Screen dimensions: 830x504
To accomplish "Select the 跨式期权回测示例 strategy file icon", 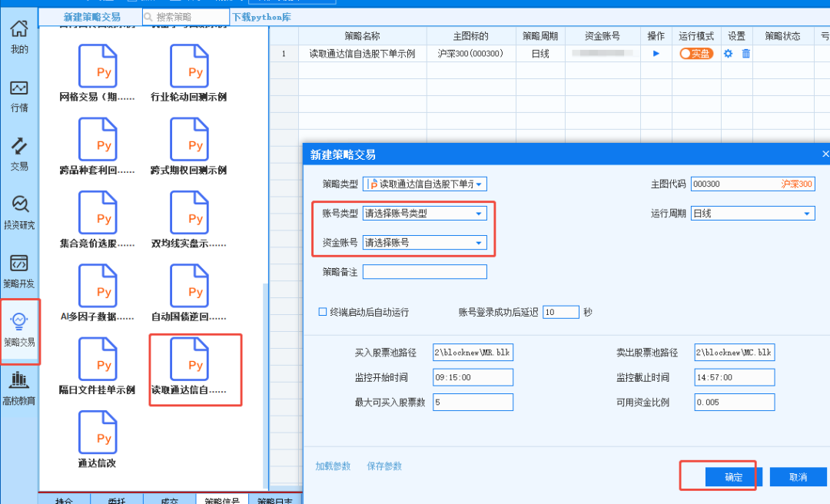I will click(189, 139).
